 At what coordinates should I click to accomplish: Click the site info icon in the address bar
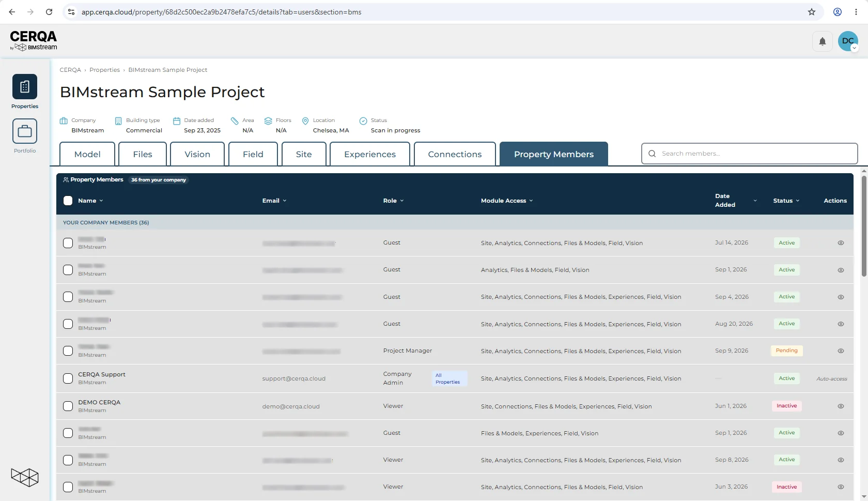tap(71, 12)
